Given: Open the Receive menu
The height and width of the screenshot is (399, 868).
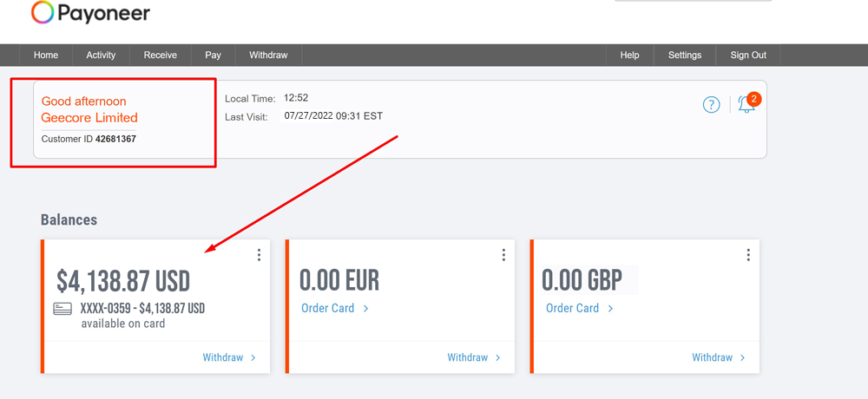Looking at the screenshot, I should point(161,56).
